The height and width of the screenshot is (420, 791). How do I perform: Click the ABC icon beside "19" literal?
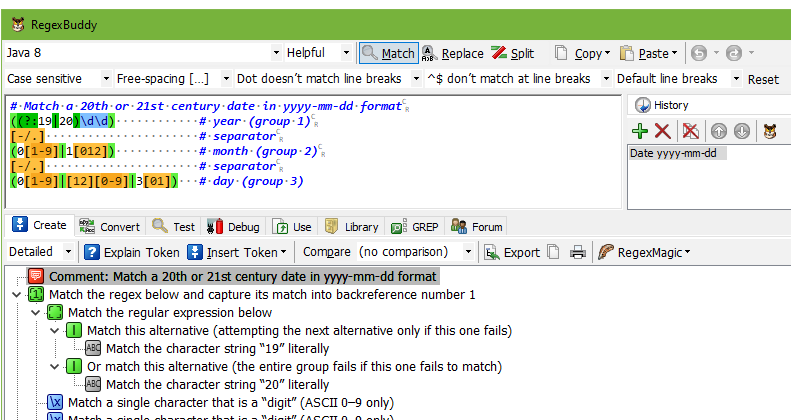coord(93,348)
